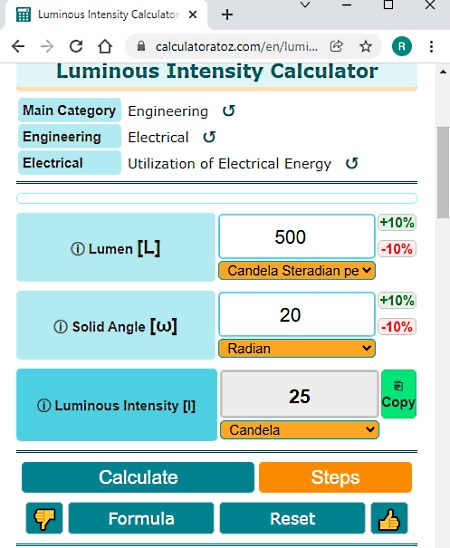Click the info icon next to Lumen
This screenshot has height=548, width=450.
[78, 249]
